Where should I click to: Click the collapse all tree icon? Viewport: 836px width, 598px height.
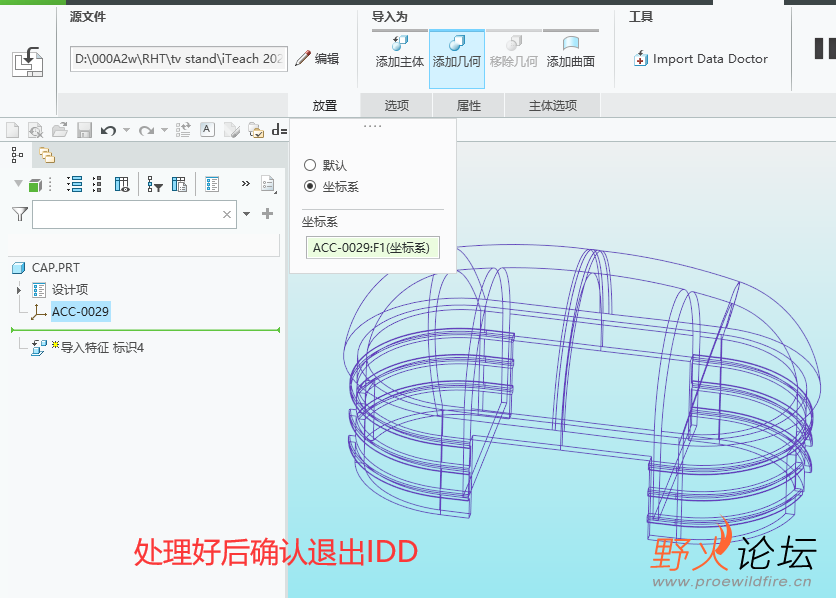[x=97, y=184]
